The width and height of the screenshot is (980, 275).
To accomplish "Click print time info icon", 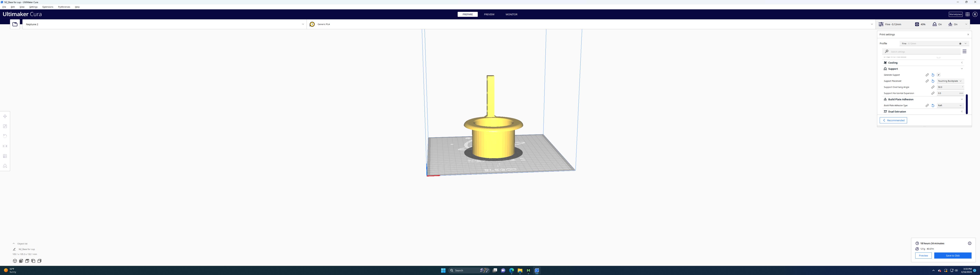I will (x=969, y=243).
